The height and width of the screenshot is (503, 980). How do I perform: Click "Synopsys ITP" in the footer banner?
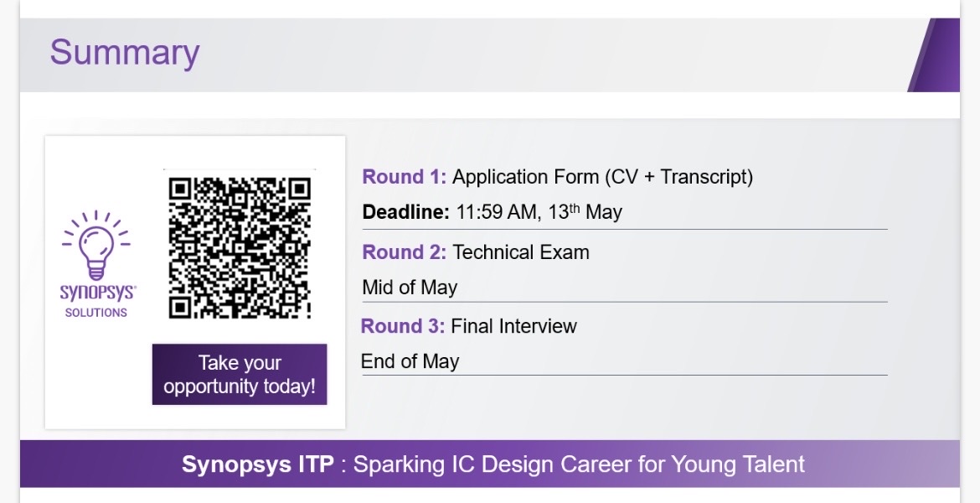tap(257, 464)
